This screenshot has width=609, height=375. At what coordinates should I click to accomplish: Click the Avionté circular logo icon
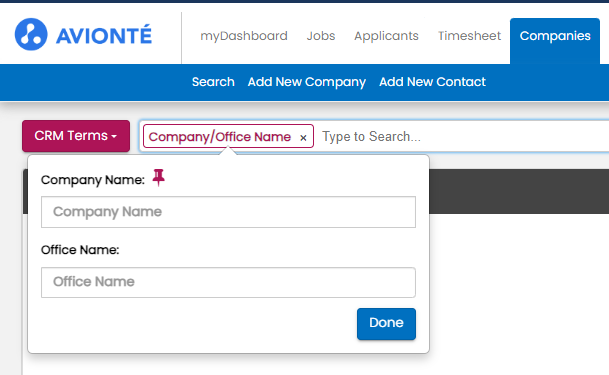click(x=31, y=34)
